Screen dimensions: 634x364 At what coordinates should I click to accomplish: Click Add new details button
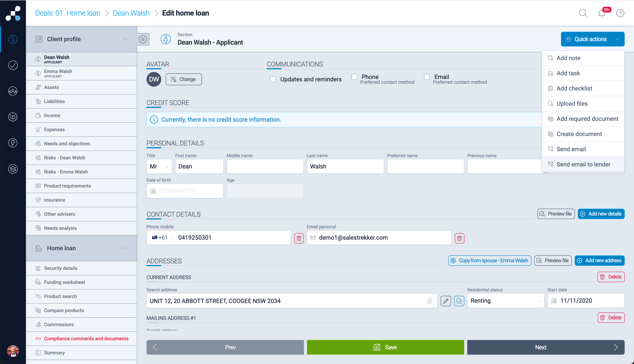[601, 214]
